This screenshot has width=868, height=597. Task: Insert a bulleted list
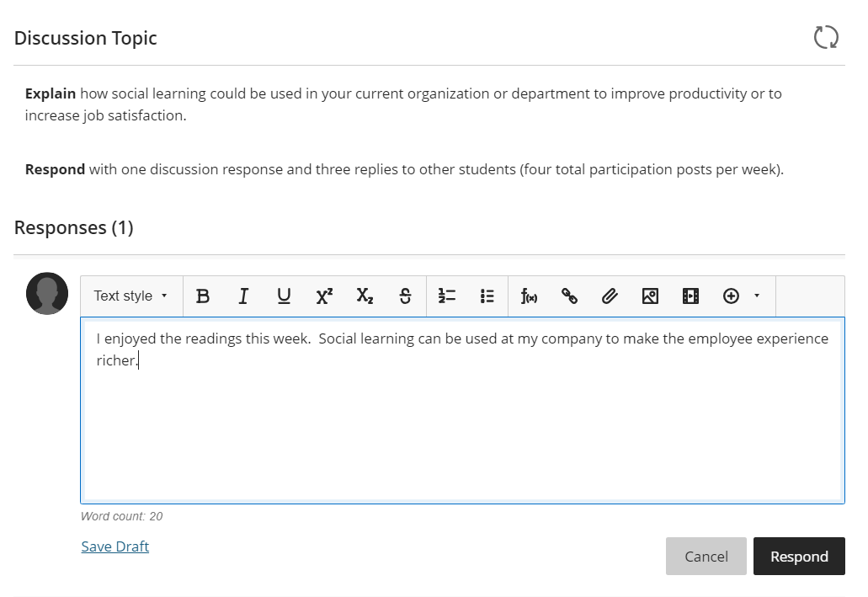coord(487,296)
